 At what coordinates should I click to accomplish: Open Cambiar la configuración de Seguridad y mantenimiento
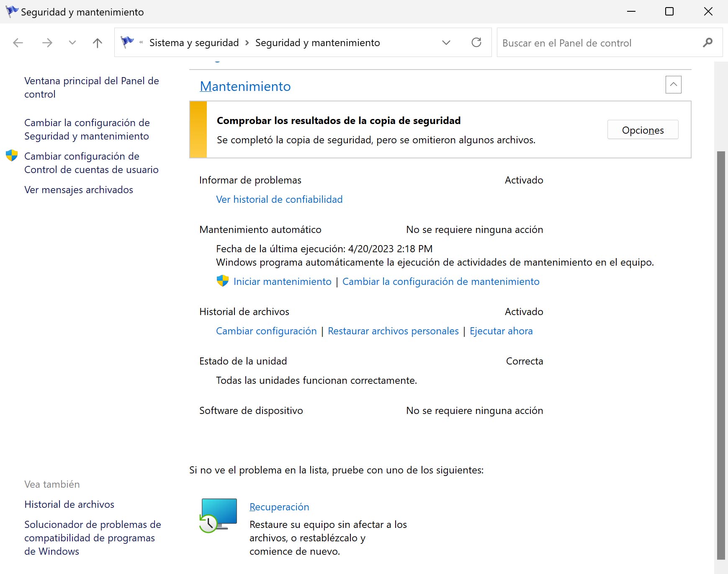pos(87,129)
